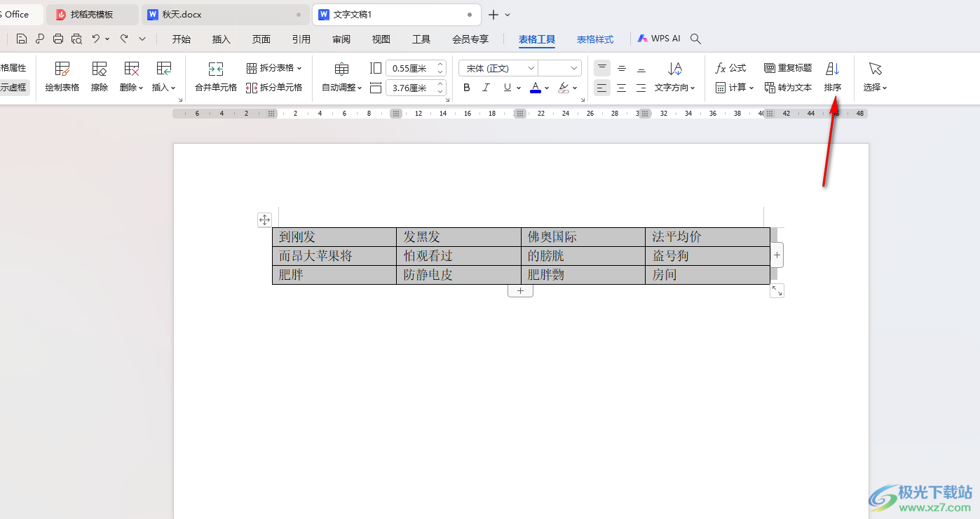Toggle show gridlines (示虚框) option
Screen dimensions: 980x519
click(x=13, y=88)
